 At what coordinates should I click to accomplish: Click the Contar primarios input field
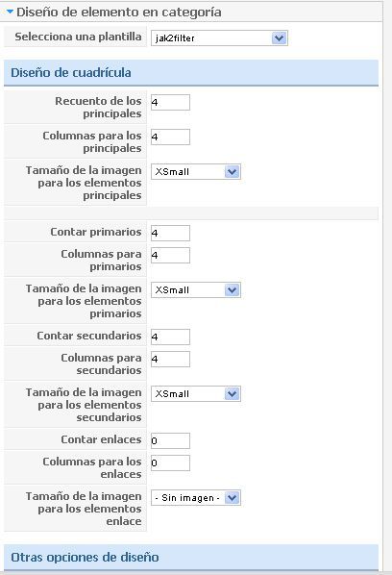tap(170, 234)
